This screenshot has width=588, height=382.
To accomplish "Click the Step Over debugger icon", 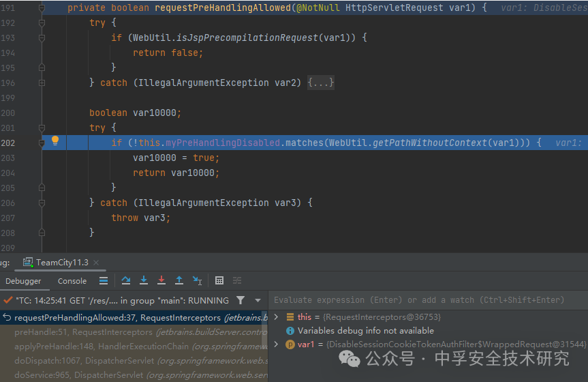I will click(x=125, y=280).
